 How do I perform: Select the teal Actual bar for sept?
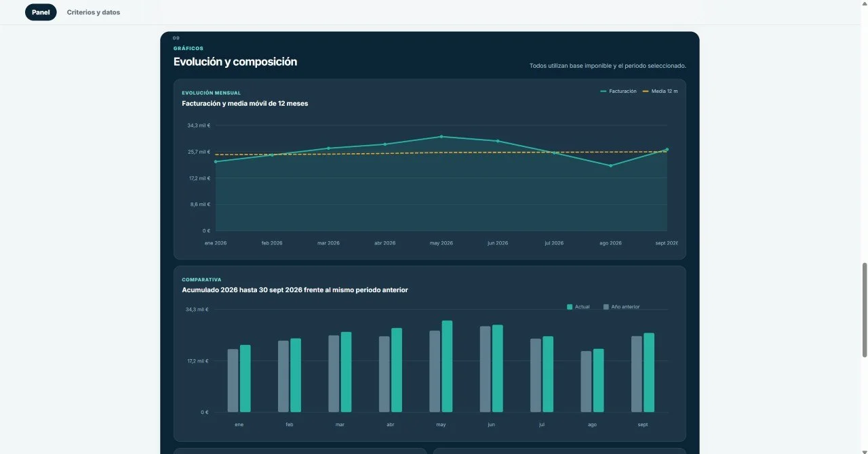[649, 373]
